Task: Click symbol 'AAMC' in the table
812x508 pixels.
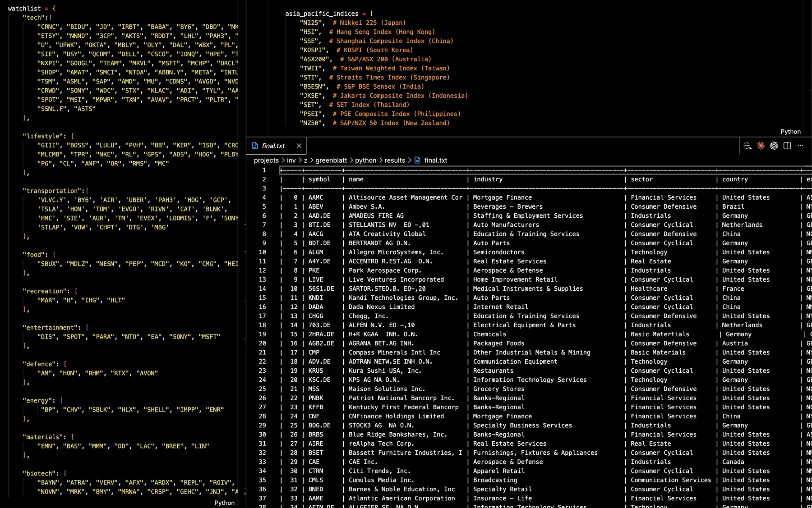Action: 316,197
